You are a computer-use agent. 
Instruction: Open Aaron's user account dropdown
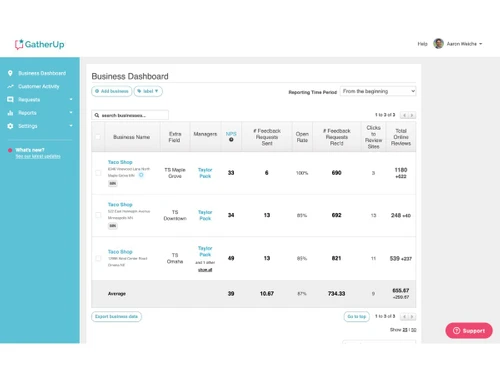coord(464,44)
